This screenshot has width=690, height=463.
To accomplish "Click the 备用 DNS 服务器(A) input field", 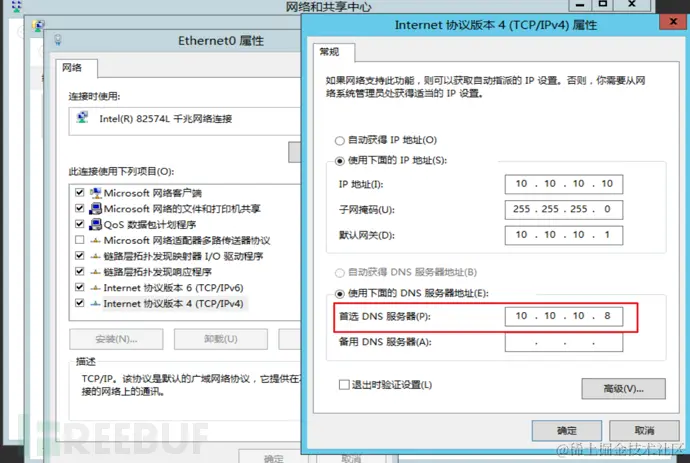I will point(564,342).
